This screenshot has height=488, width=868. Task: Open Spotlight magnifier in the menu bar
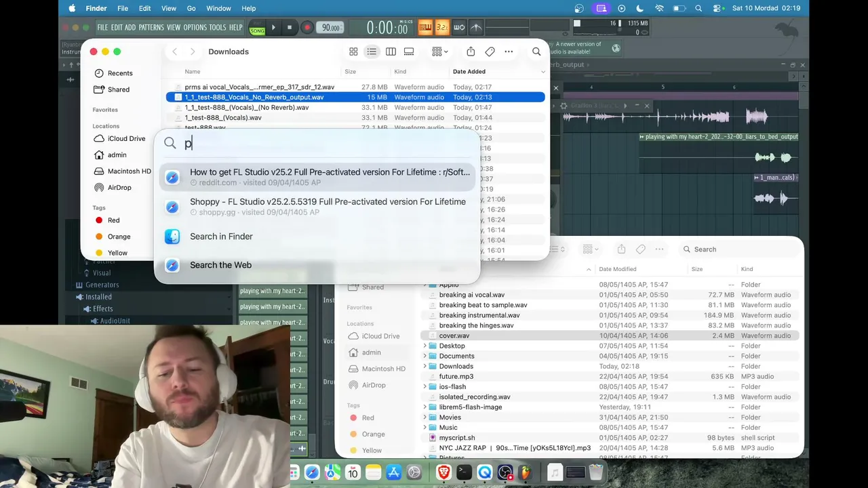tap(699, 8)
